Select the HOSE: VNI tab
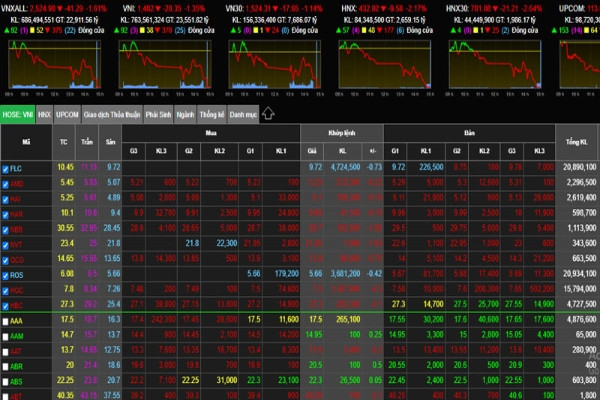Viewport: 600px width, 400px height. (18, 114)
